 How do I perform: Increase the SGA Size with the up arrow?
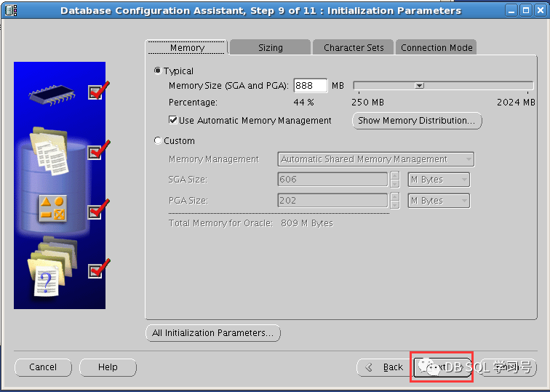(395, 175)
